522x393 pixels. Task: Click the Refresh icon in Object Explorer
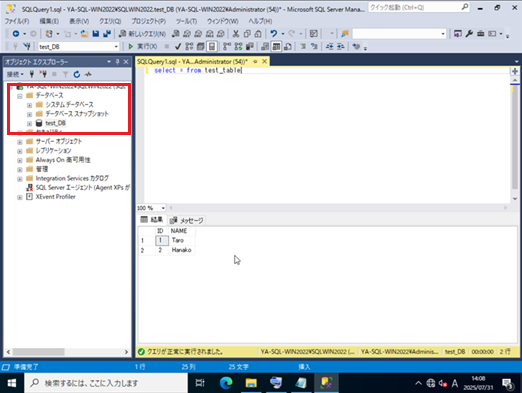coord(77,74)
